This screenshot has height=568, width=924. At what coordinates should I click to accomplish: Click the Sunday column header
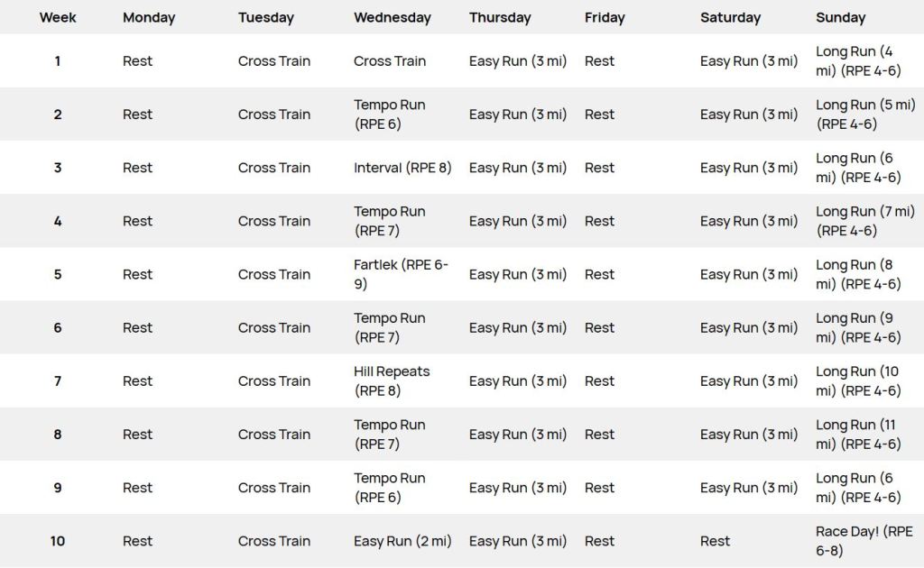[x=840, y=17]
